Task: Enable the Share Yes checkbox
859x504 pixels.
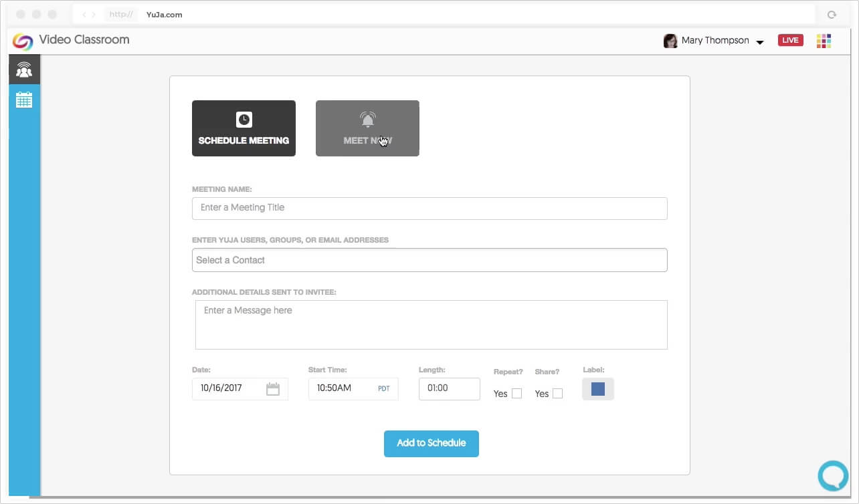Action: (x=557, y=394)
